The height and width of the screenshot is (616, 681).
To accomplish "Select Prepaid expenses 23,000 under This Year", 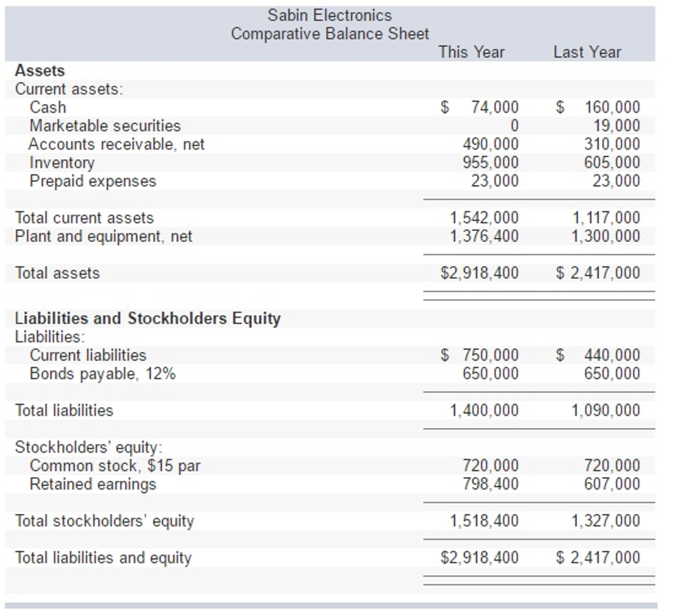I will pos(495,181).
